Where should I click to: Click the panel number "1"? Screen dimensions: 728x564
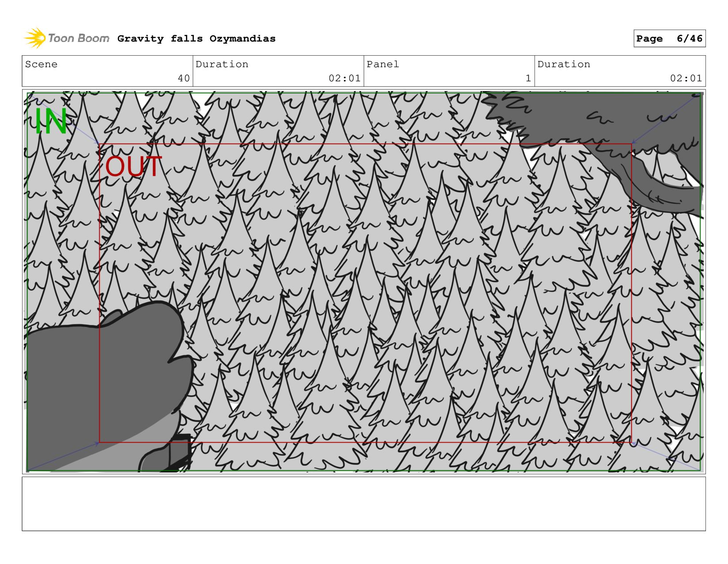(x=528, y=78)
